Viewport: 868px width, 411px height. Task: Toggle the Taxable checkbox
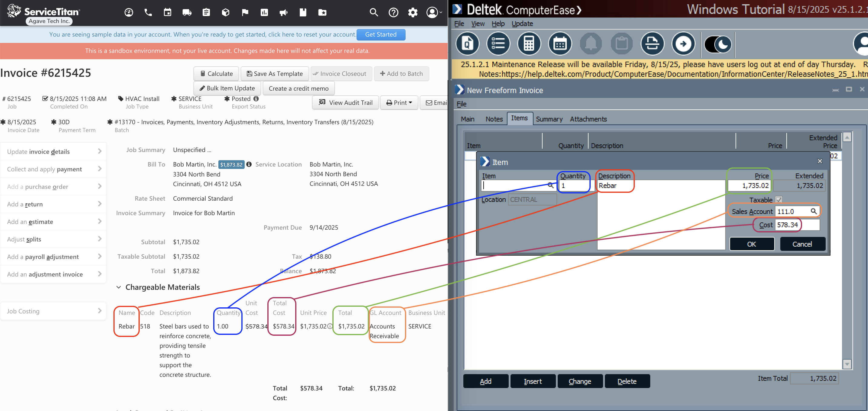click(x=779, y=200)
